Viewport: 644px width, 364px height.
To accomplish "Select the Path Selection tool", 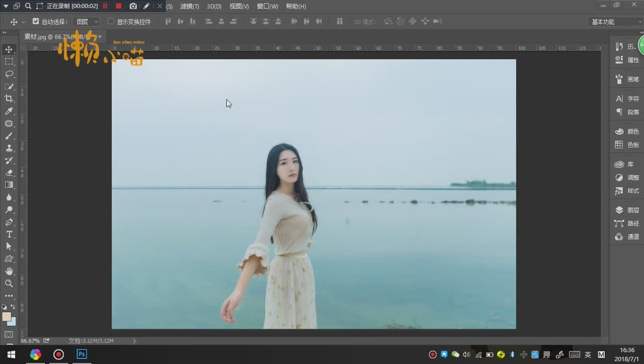I will 9,247.
